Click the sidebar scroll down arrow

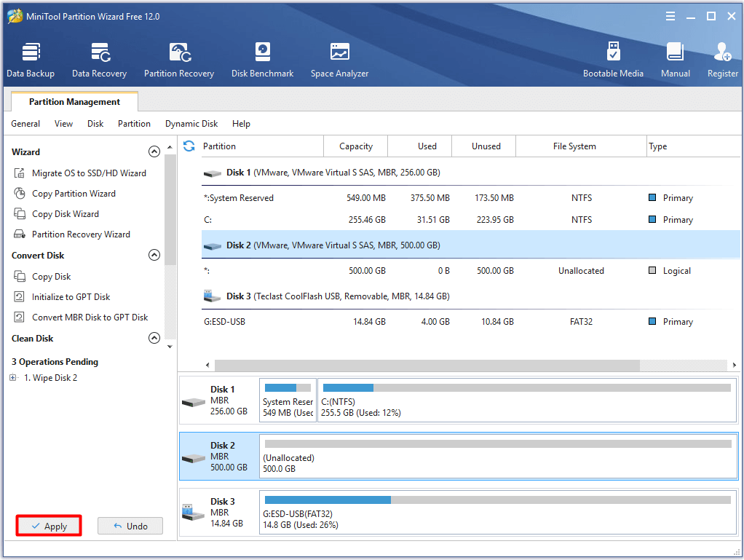coord(170,347)
